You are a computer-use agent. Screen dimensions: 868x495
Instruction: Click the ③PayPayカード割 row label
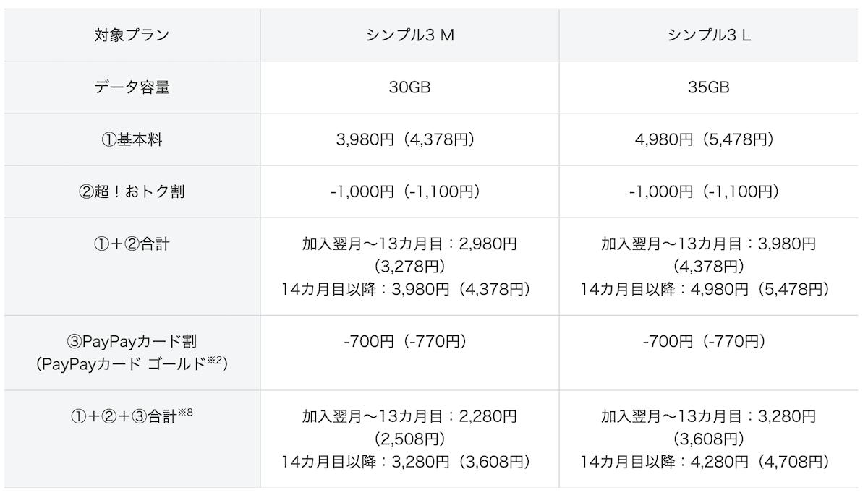point(132,340)
